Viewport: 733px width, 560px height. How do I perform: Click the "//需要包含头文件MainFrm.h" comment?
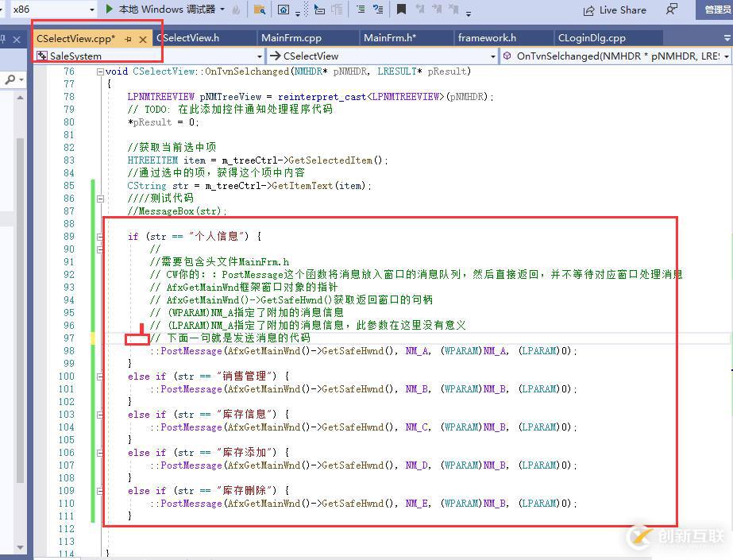coord(220,262)
